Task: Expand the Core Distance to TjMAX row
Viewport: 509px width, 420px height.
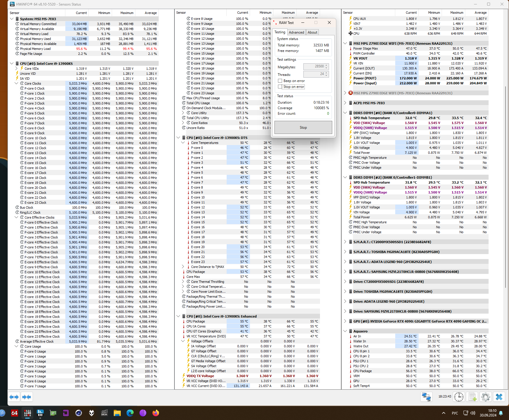Action: click(183, 267)
